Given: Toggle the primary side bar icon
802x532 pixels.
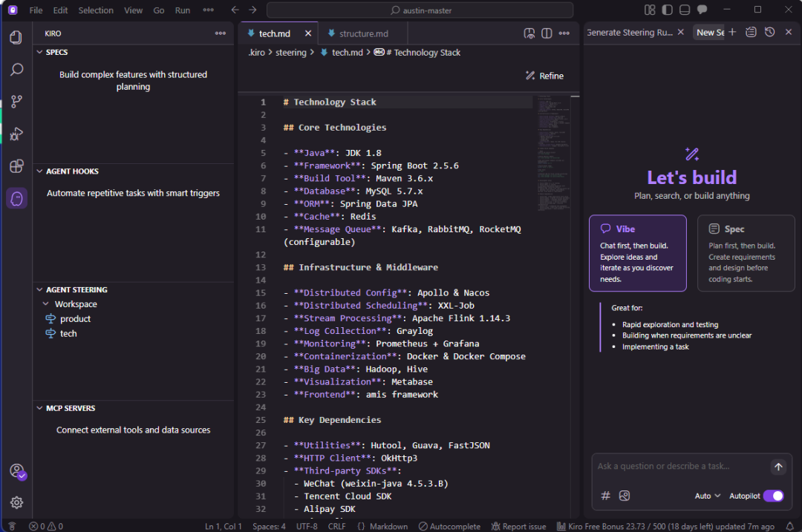Looking at the screenshot, I should coord(667,10).
